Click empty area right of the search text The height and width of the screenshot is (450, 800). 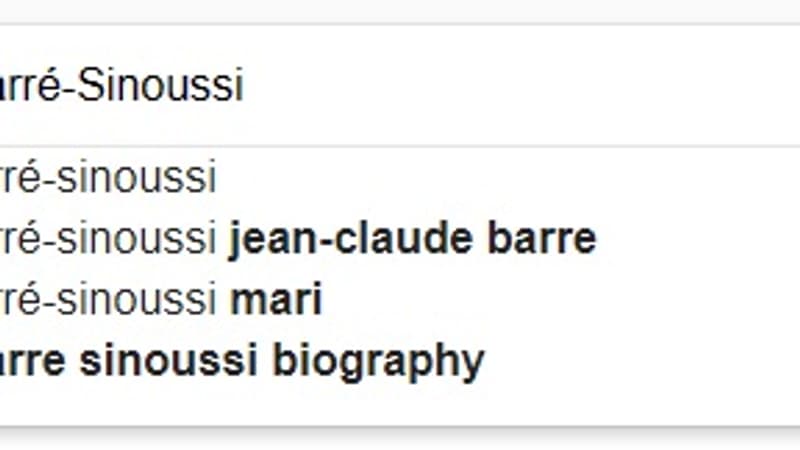click(x=520, y=85)
